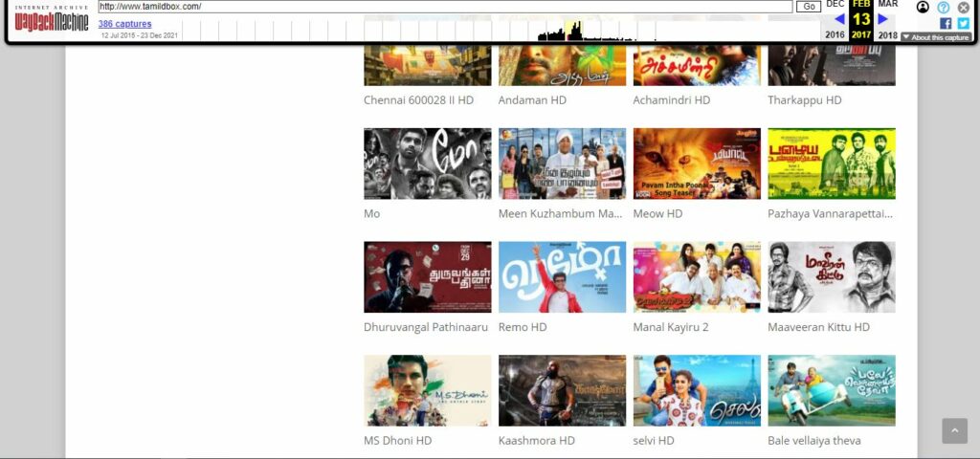The image size is (980, 459).
Task: Select the 2016 year in capture navigation
Action: click(x=835, y=35)
